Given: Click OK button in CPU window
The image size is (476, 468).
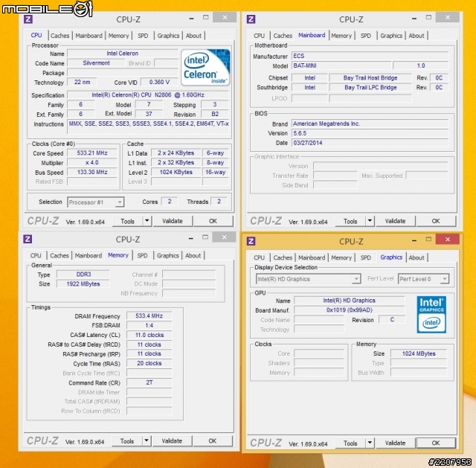Looking at the screenshot, I should (x=213, y=221).
